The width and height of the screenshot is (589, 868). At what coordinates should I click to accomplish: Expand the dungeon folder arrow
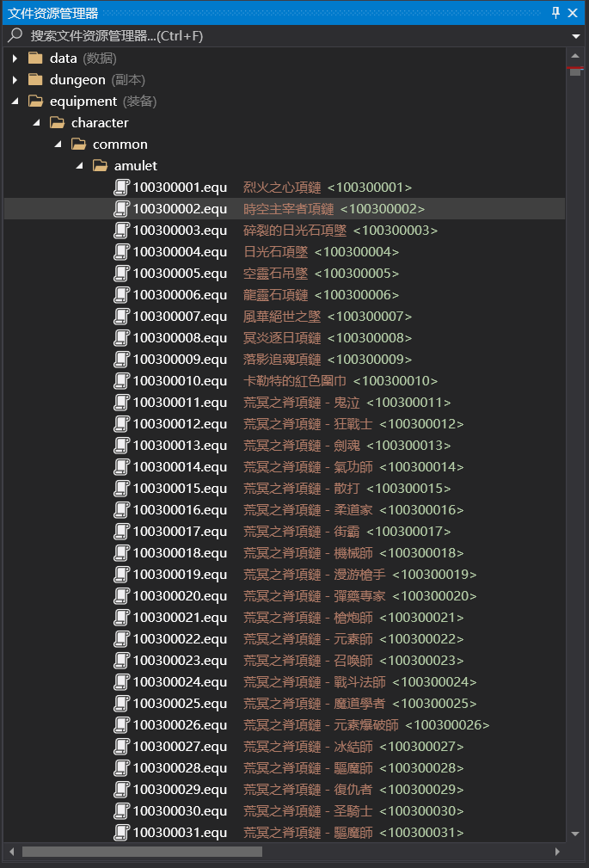pyautogui.click(x=15, y=80)
